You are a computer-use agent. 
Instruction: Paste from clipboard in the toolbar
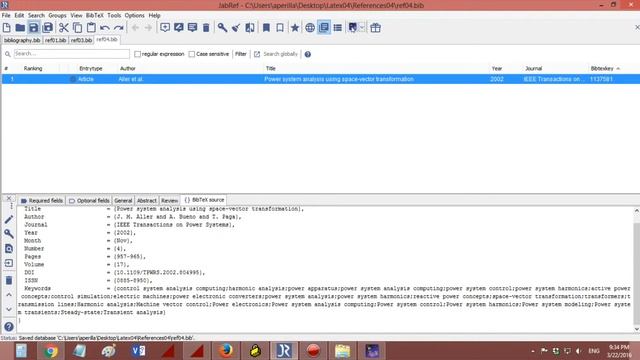click(91, 28)
